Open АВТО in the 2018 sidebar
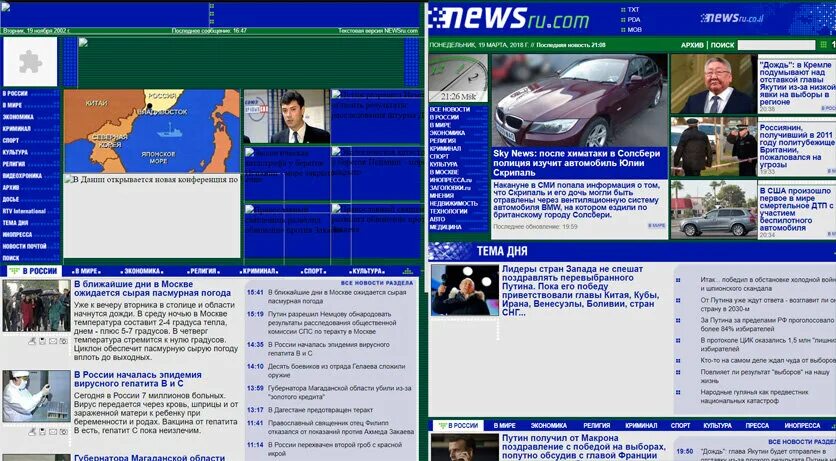Image resolution: width=836 pixels, height=461 pixels. pos(437,219)
